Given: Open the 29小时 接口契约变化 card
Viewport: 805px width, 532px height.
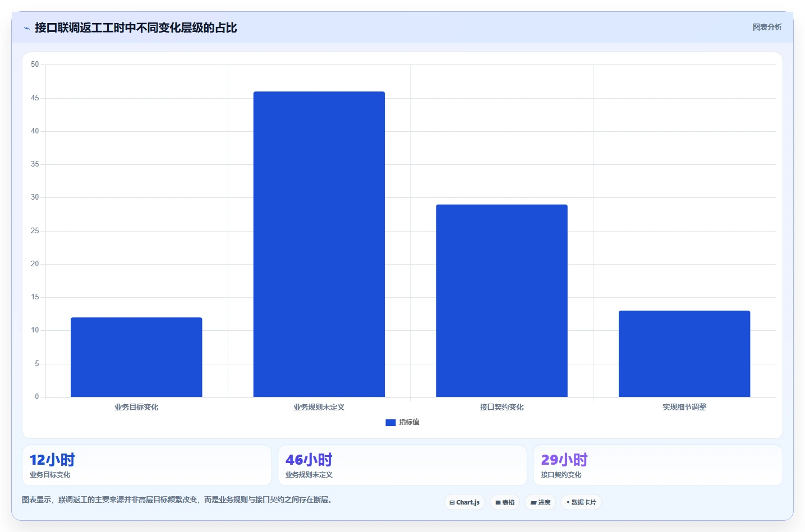Looking at the screenshot, I should (657, 465).
